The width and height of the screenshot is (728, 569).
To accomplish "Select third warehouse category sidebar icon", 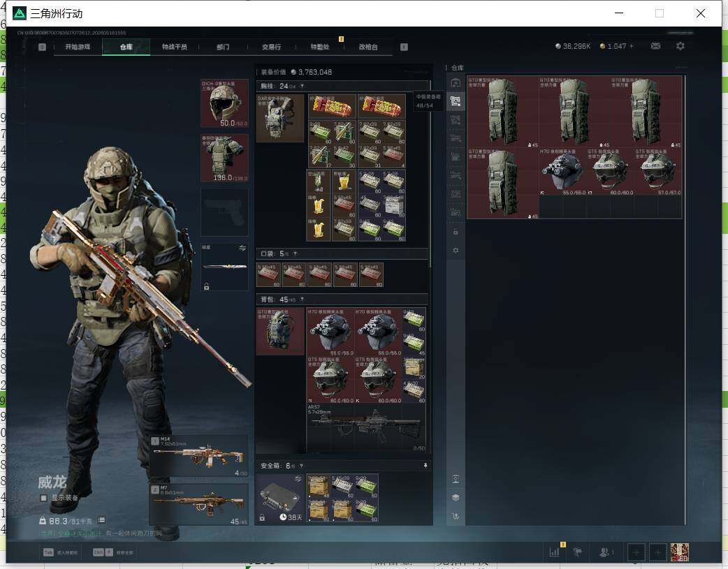I will pos(456,120).
